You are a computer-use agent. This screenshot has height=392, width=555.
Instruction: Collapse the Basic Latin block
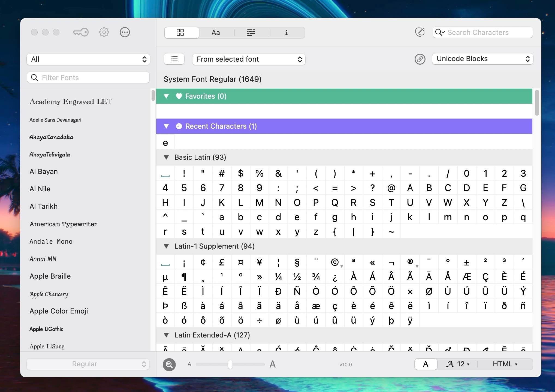coord(166,157)
